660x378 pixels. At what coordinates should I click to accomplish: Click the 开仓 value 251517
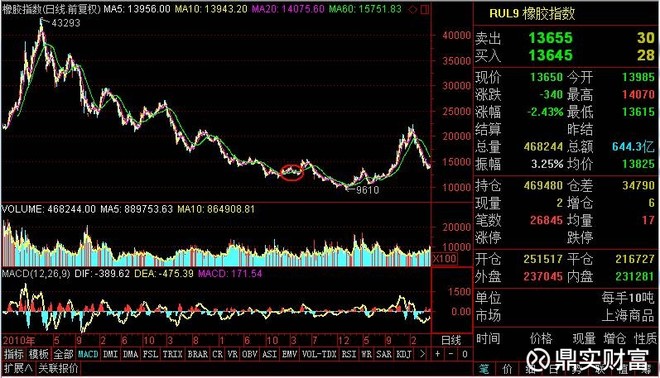[543, 259]
